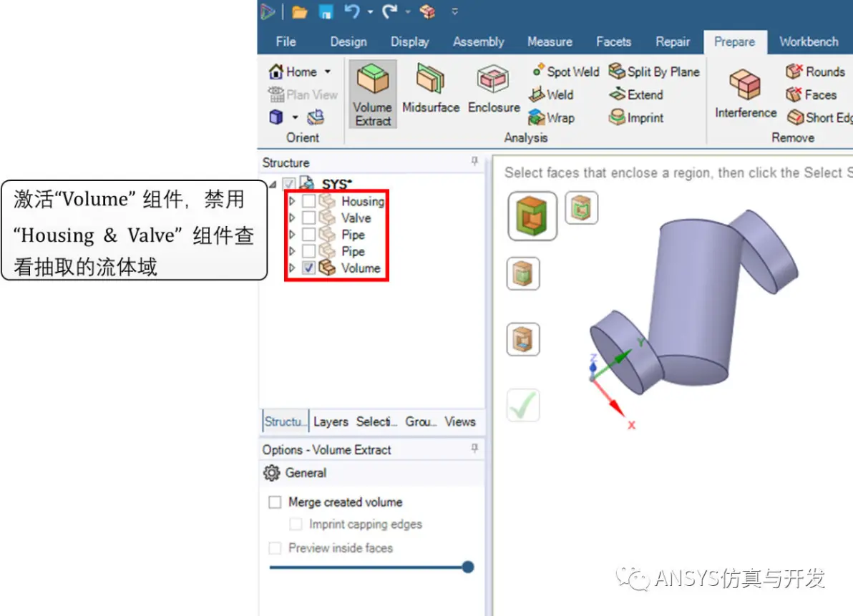Save the file using the toolbar
Screen dimensions: 853x616
click(326, 11)
